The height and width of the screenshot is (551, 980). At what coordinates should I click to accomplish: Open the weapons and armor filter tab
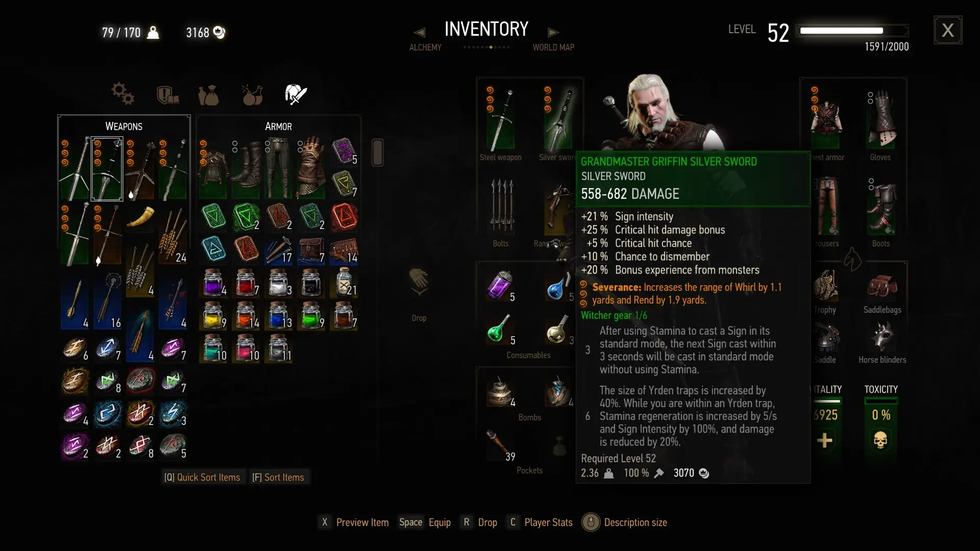[x=296, y=94]
